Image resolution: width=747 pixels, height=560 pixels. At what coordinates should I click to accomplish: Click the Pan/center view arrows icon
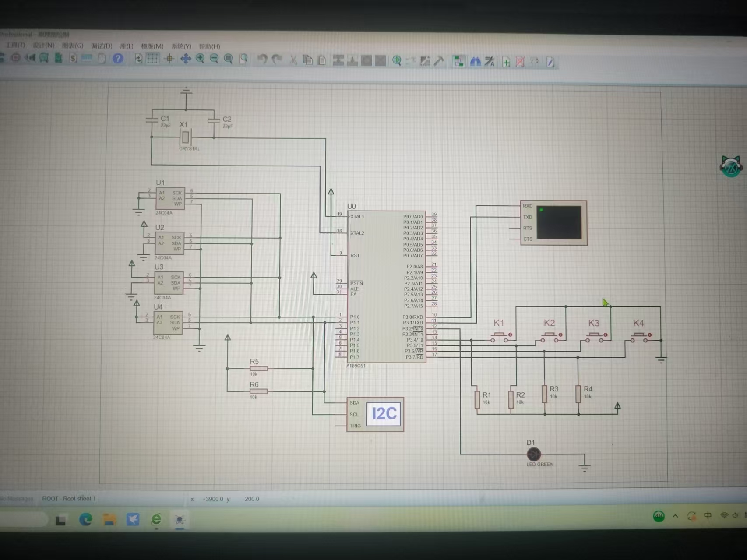tap(186, 59)
